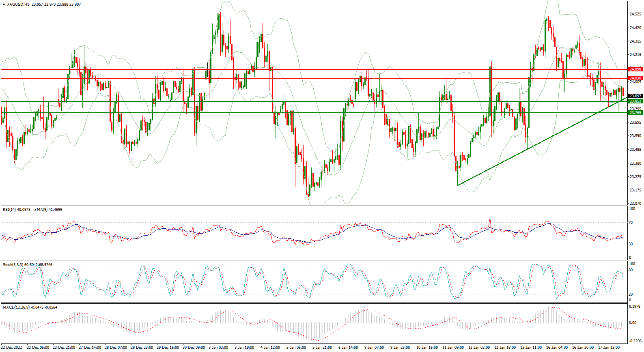Select the green ascending diagonal trendline
This screenshot has width=644, height=352.
tap(543, 142)
